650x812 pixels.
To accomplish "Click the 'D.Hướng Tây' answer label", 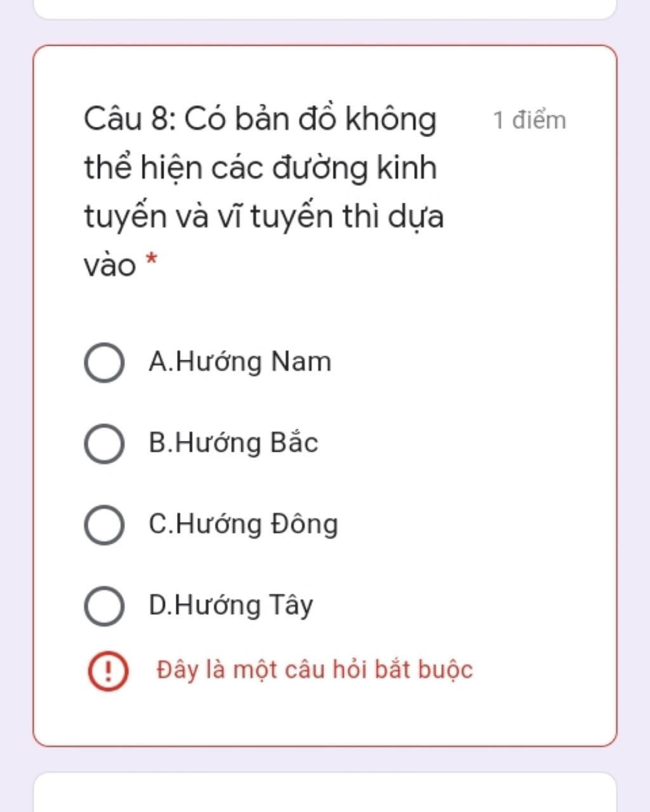I will (230, 605).
